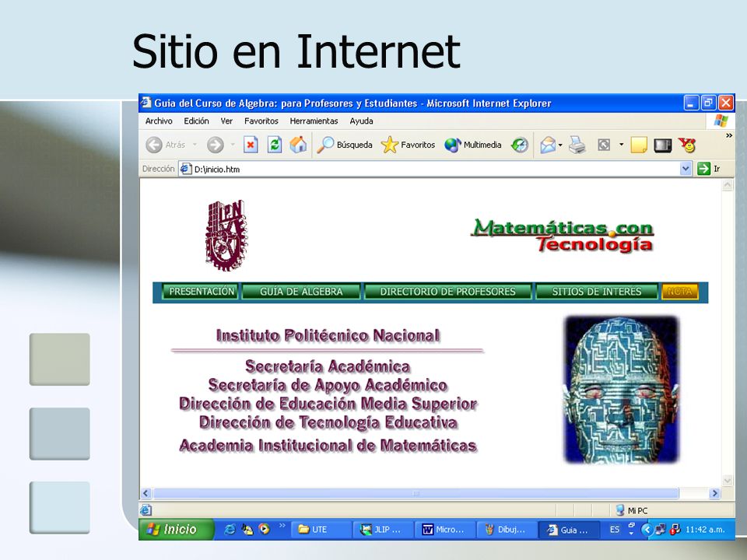Click the Media Player quick launch icon
This screenshot has height=560, width=747.
pyautogui.click(x=264, y=529)
